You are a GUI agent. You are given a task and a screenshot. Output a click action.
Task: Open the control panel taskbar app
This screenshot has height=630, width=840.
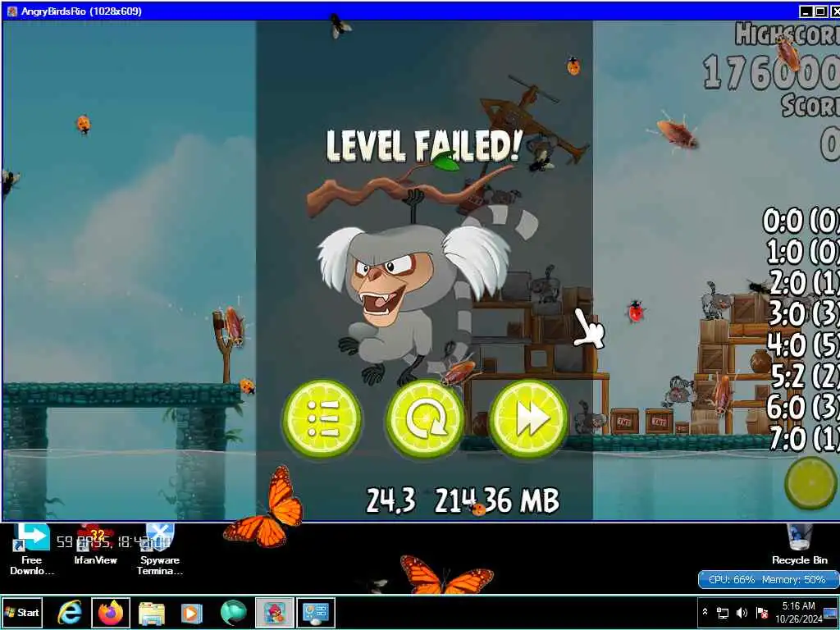[x=316, y=613]
